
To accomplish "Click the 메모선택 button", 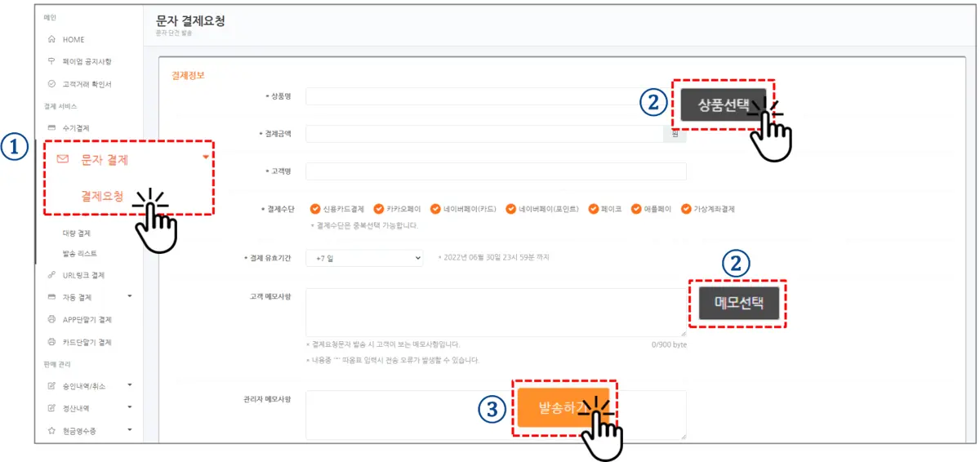I will tap(739, 303).
